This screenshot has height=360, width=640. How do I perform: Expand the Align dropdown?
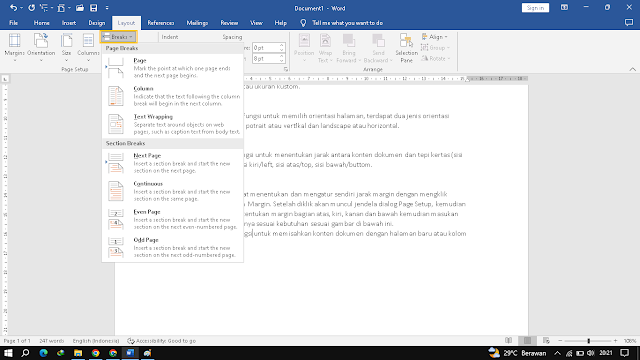pyautogui.click(x=435, y=37)
